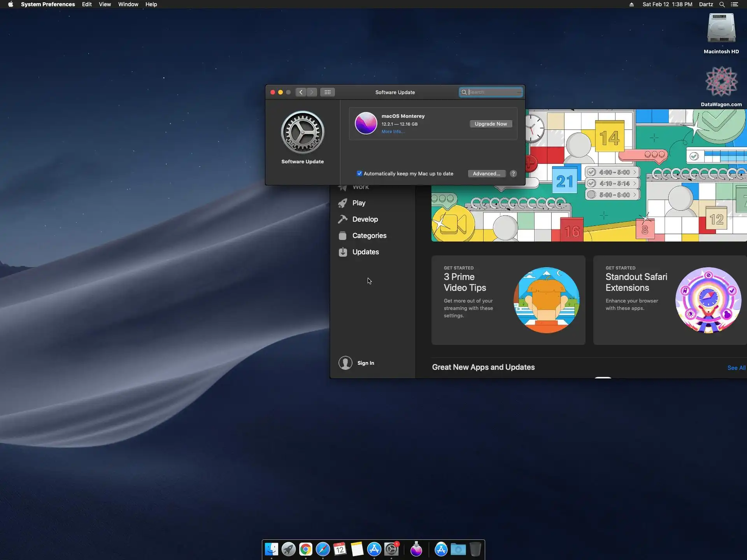The image size is (747, 560).
Task: Click the Show All grid icon
Action: click(x=327, y=92)
